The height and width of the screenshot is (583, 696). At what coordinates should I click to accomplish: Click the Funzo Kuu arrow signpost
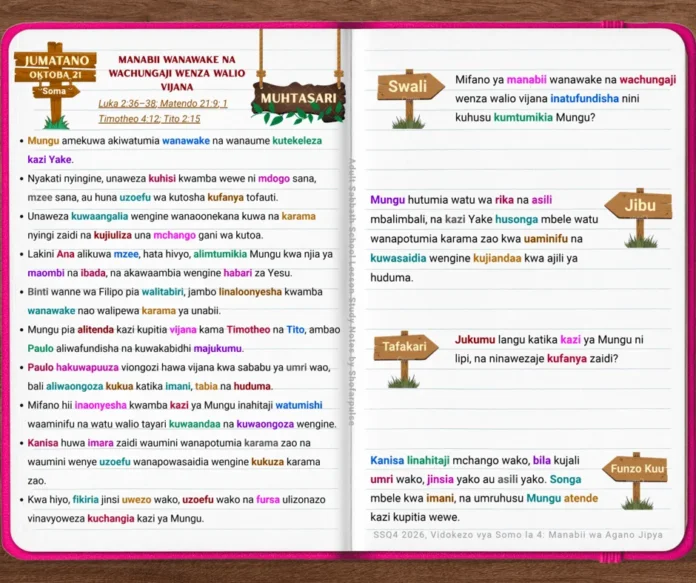(635, 480)
